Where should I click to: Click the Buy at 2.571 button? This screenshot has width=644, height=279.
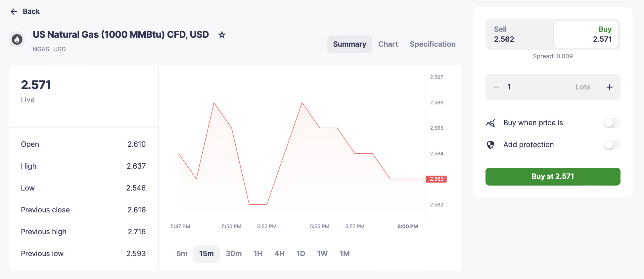click(553, 177)
